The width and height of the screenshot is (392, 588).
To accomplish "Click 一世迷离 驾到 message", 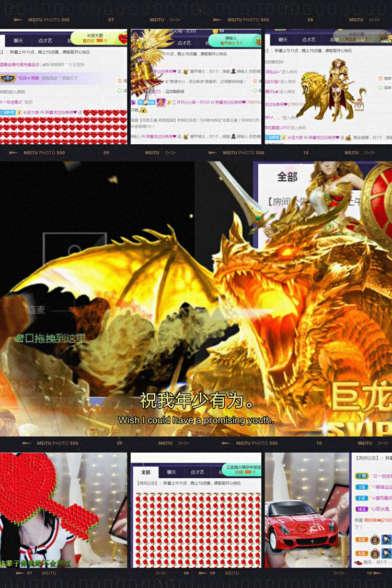I will click(x=17, y=102).
